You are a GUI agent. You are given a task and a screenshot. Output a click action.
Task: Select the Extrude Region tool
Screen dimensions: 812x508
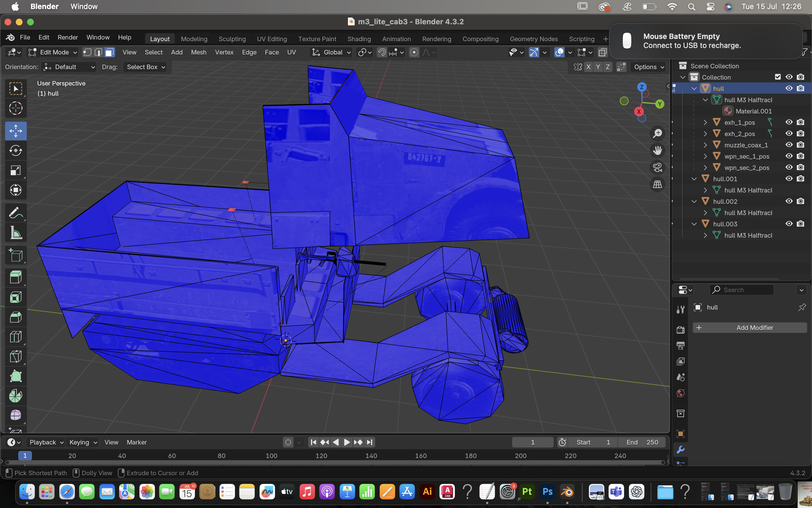(x=16, y=277)
